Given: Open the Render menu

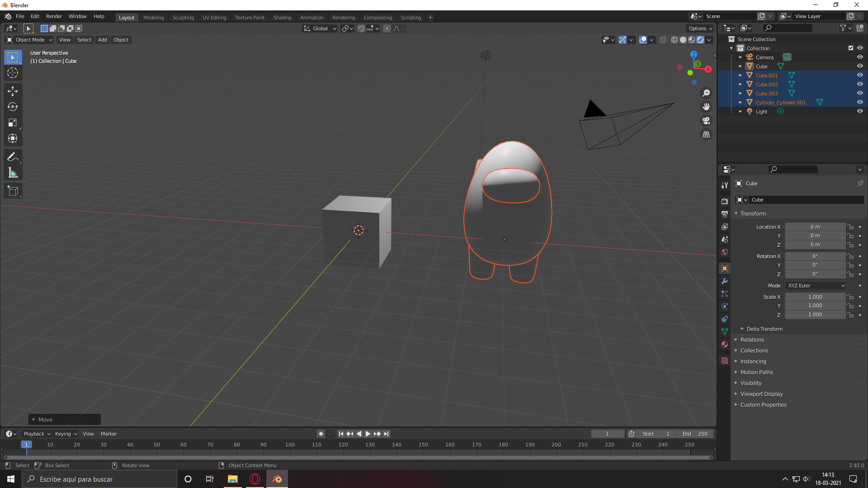Looking at the screenshot, I should click(x=54, y=16).
